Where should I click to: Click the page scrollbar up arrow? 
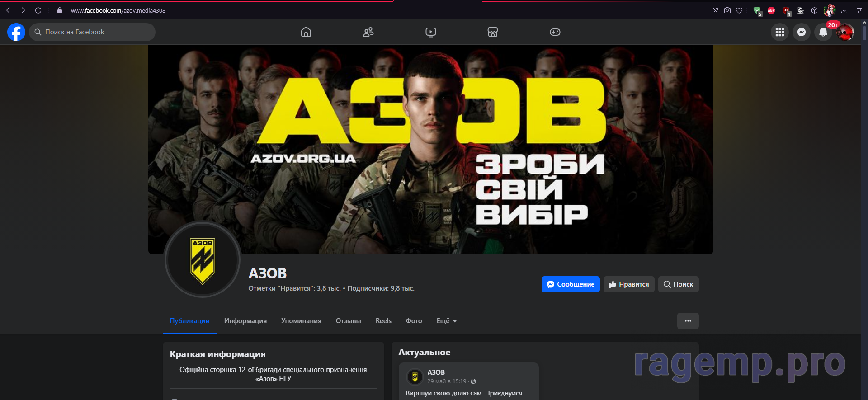[x=864, y=22]
